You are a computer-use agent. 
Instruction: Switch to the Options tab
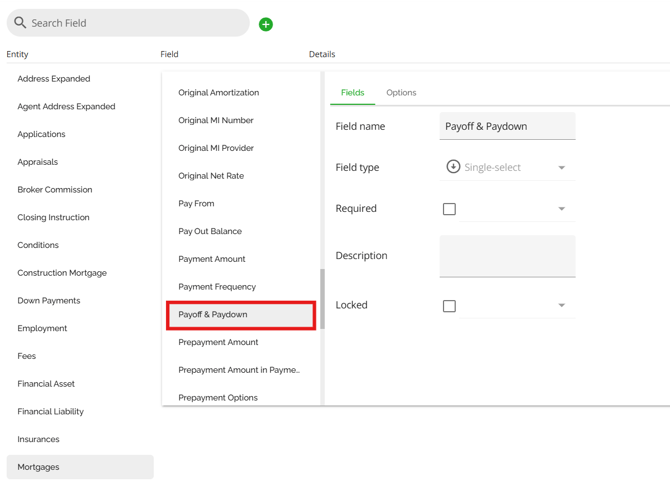tap(401, 93)
